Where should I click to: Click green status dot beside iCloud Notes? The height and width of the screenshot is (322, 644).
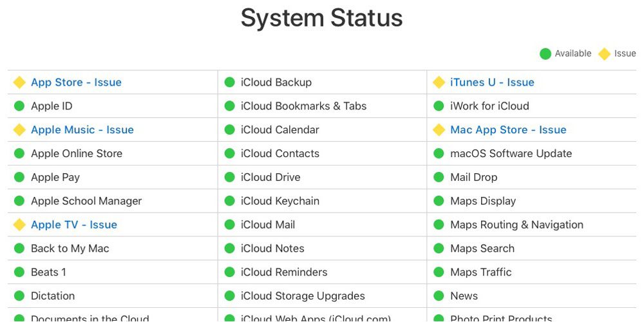coord(230,249)
